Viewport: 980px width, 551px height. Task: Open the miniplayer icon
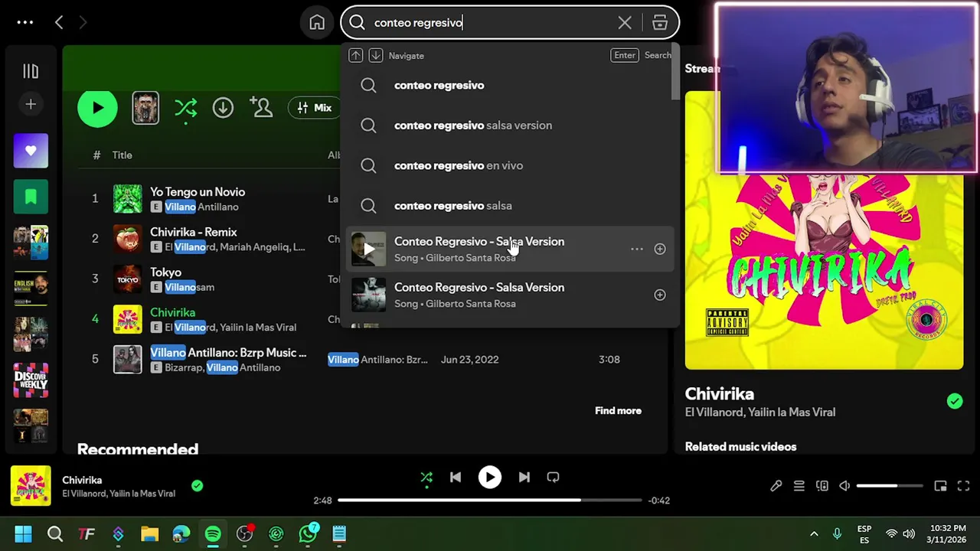(x=940, y=486)
